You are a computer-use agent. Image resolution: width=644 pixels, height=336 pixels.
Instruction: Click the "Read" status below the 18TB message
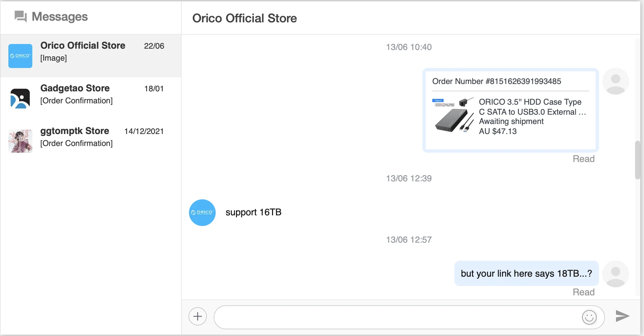coord(584,292)
